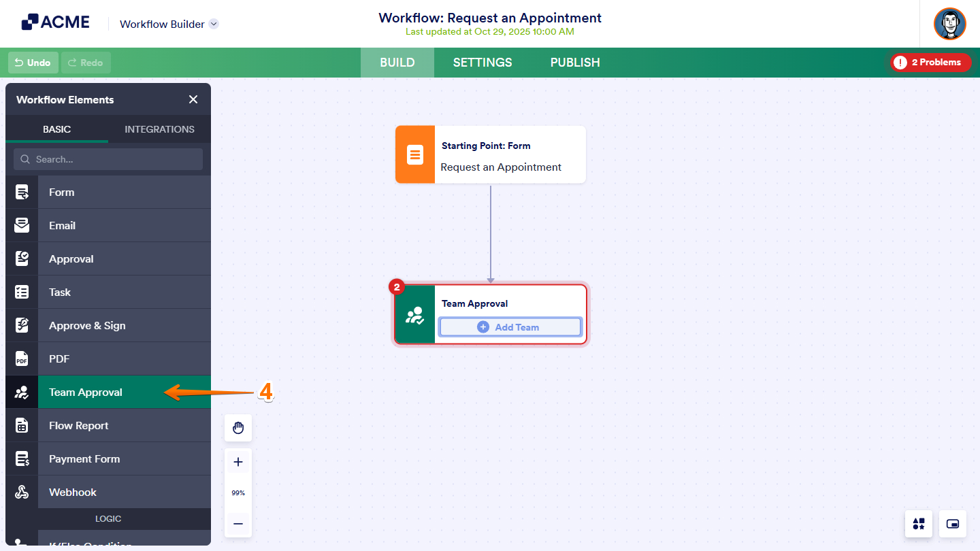Click the red error badge on node
Image resolution: width=980 pixels, height=551 pixels.
(x=397, y=287)
